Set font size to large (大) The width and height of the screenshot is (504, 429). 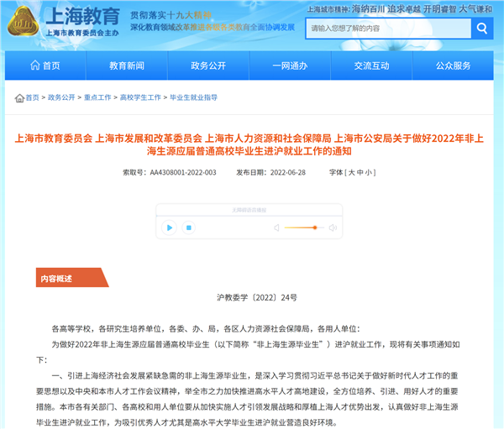pos(350,172)
